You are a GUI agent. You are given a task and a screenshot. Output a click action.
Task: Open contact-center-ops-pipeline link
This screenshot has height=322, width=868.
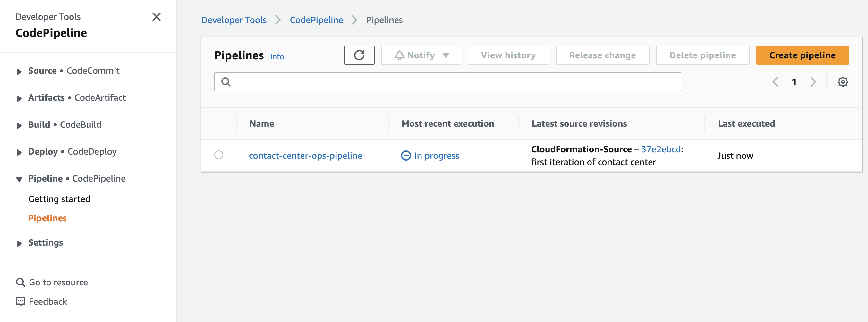[305, 156]
